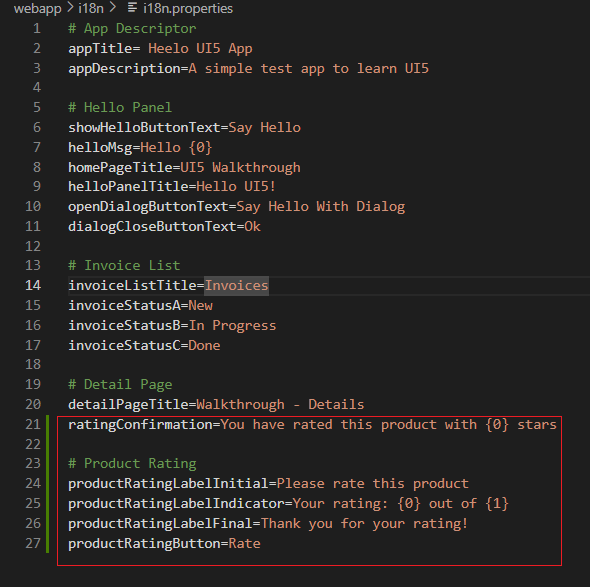Click the 'UI5 Walkthrough' value

pyautogui.click(x=240, y=167)
